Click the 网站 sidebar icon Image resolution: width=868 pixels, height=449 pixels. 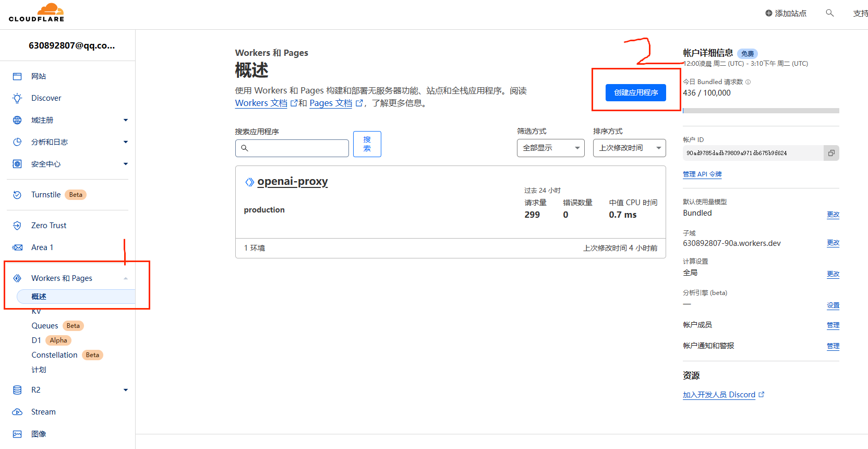17,76
